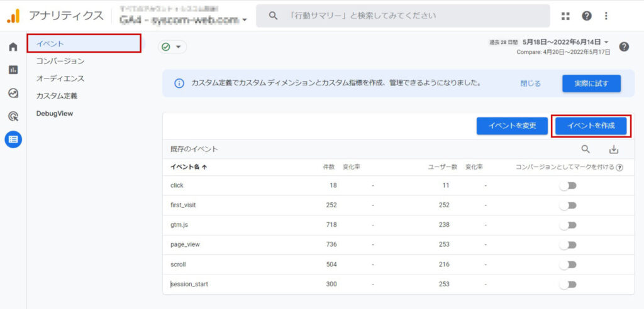Click the イベントを変更 button
Viewport: 644px width, 309px height.
(512, 126)
